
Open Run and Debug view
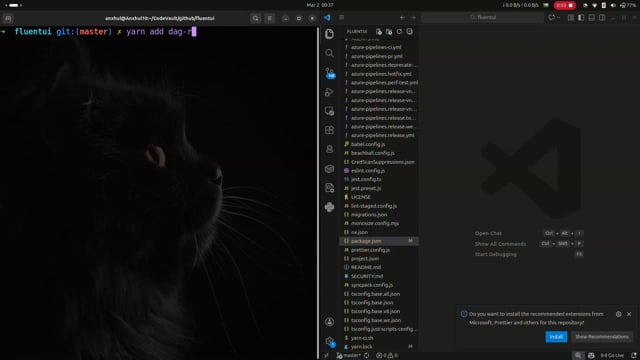[329, 92]
